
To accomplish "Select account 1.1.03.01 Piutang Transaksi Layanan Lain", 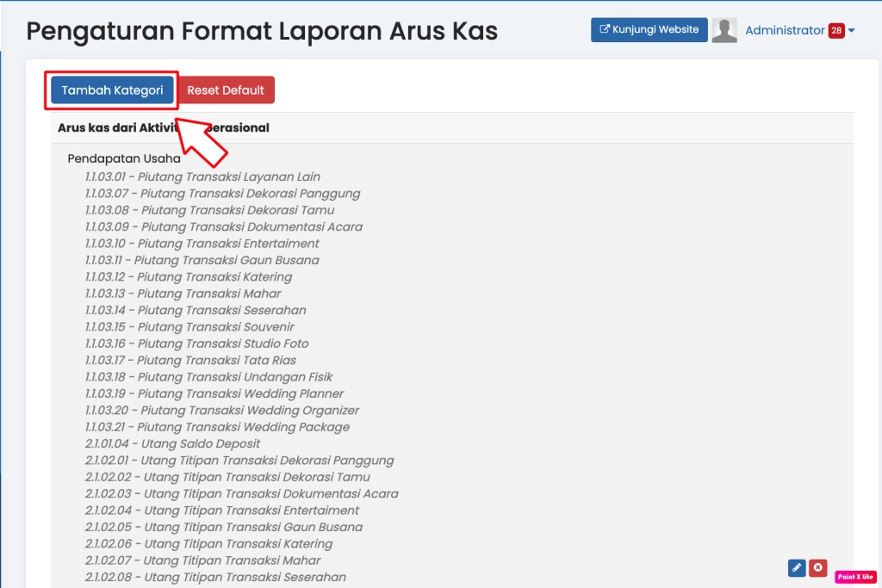I will [x=202, y=176].
